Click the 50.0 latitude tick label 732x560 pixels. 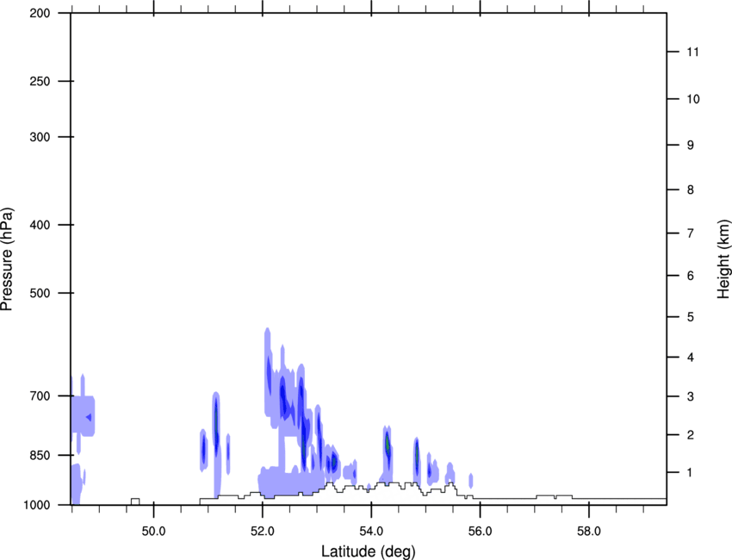coord(153,532)
